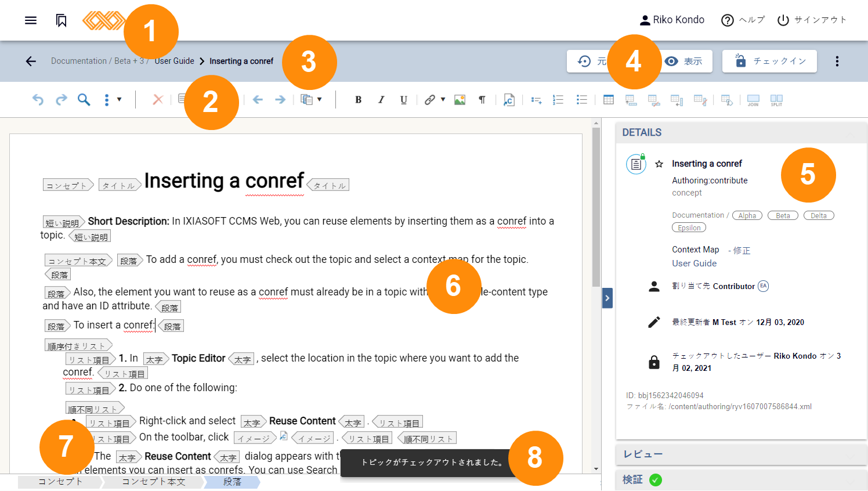Expand the 検証 panel

742,479
